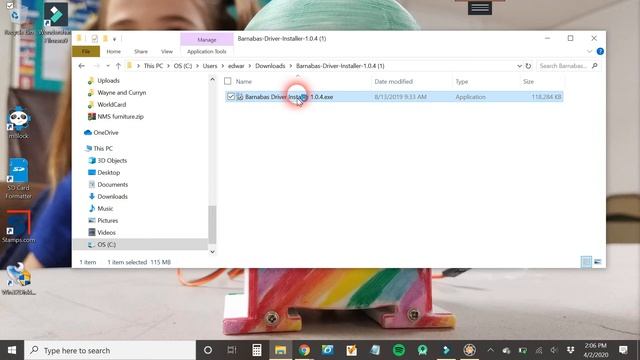Navigate to edwar in breadcrumb path
Screen dimensions: 640x360
pos(236,66)
